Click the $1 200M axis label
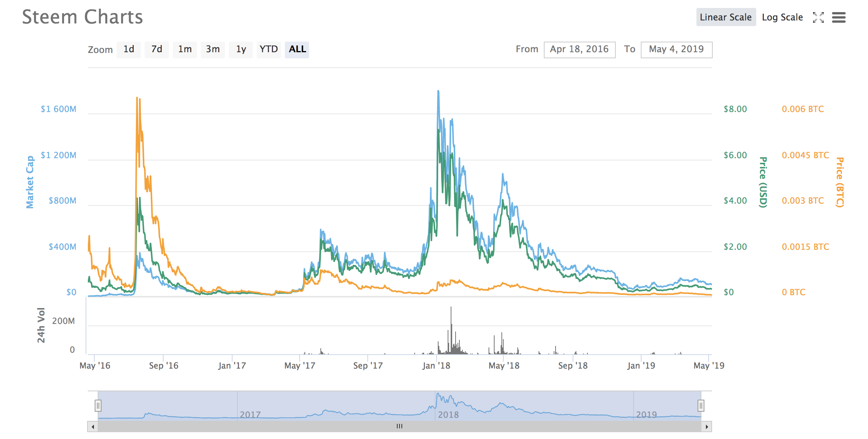 point(59,155)
